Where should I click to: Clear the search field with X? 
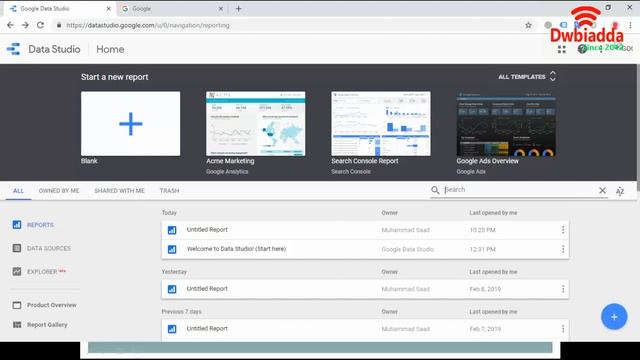602,190
